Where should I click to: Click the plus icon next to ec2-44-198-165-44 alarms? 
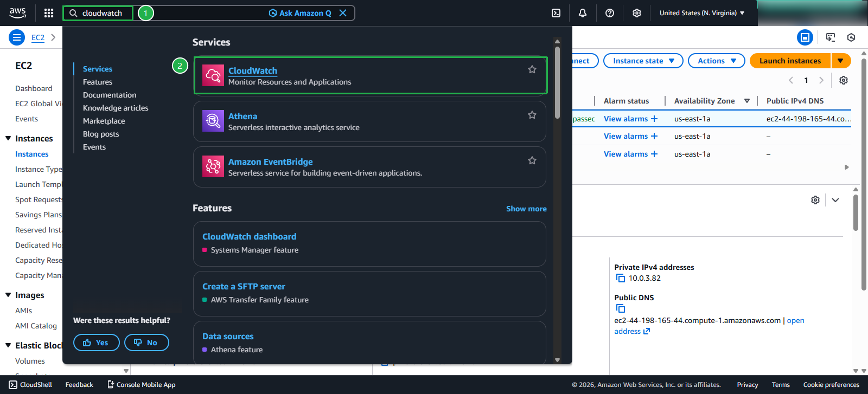(x=654, y=119)
